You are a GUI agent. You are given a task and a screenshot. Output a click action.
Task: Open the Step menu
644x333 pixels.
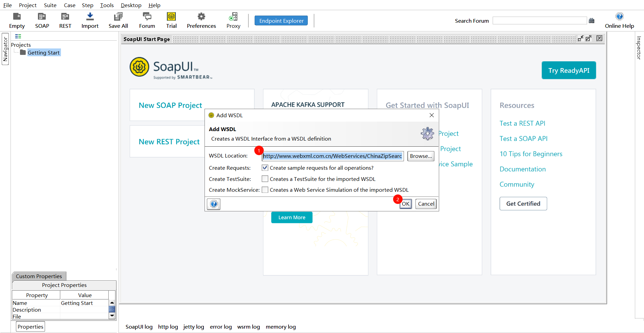tap(87, 5)
